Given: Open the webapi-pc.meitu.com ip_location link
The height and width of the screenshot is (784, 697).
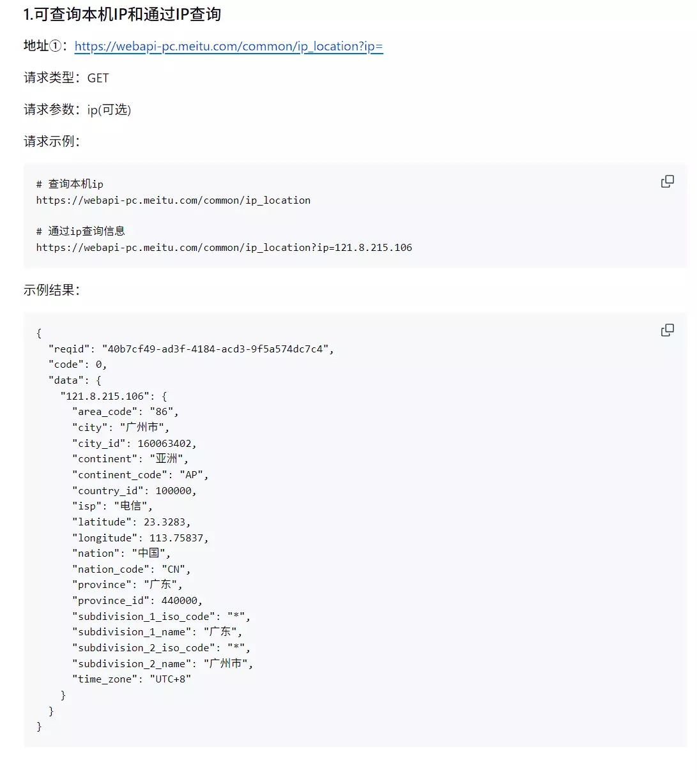Looking at the screenshot, I should (229, 47).
